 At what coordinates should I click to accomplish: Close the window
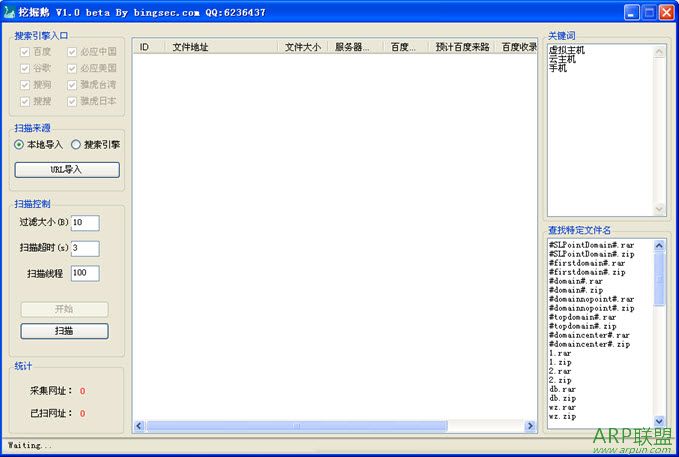pos(666,12)
